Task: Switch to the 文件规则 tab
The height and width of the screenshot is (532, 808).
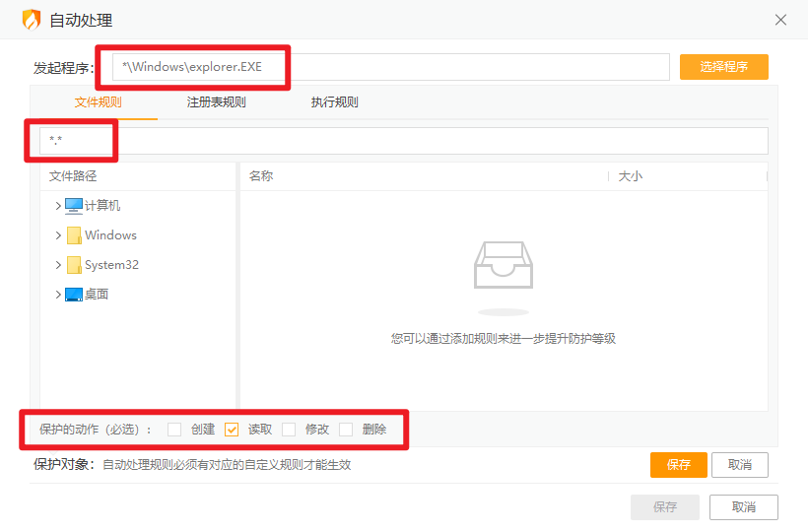Action: (x=98, y=102)
